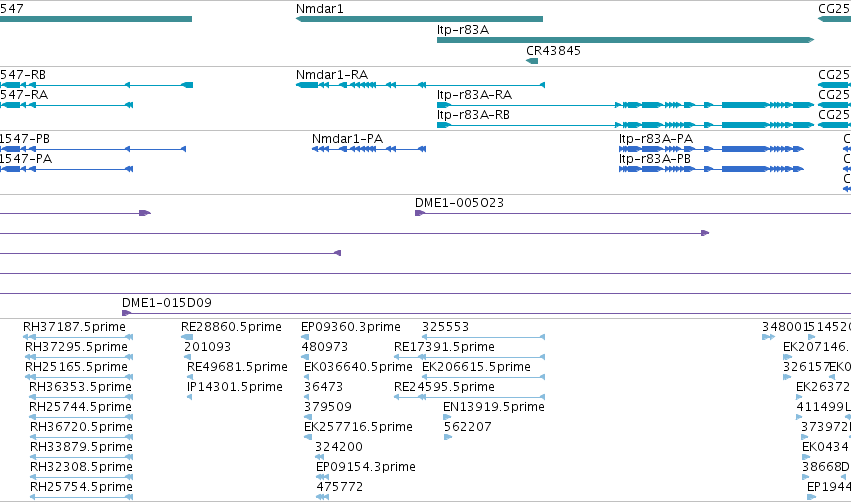Select the IP14301.5prime arrow marker
This screenshot has height=502, width=851.
pyautogui.click(x=189, y=397)
